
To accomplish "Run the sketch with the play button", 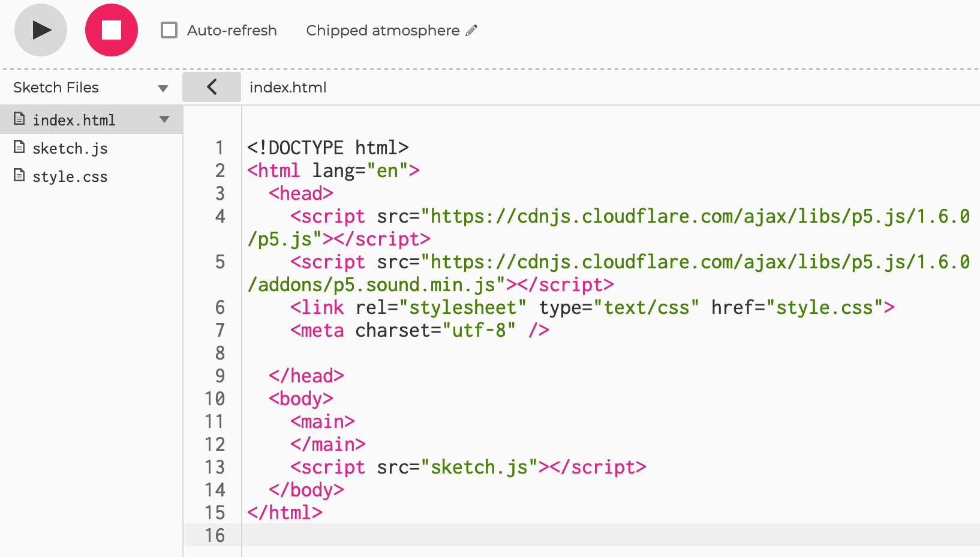I will [x=41, y=30].
